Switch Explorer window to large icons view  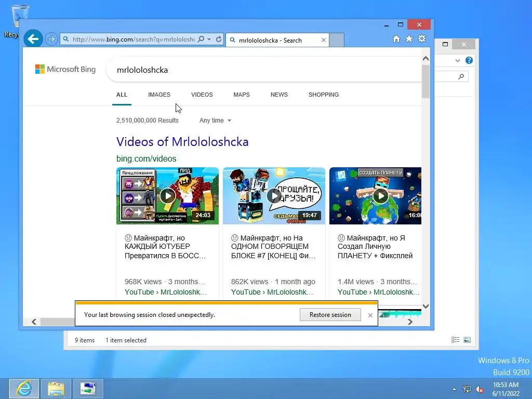coord(467,340)
